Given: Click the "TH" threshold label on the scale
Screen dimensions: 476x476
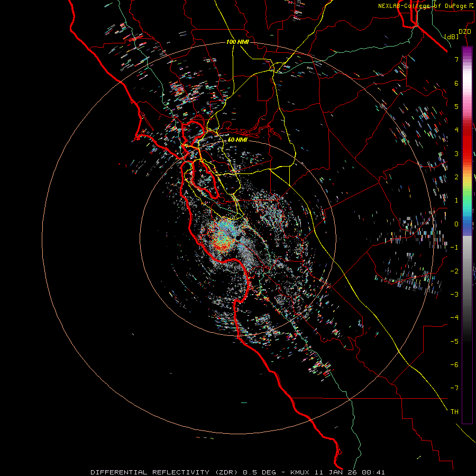Looking at the screenshot, I should click(454, 412).
